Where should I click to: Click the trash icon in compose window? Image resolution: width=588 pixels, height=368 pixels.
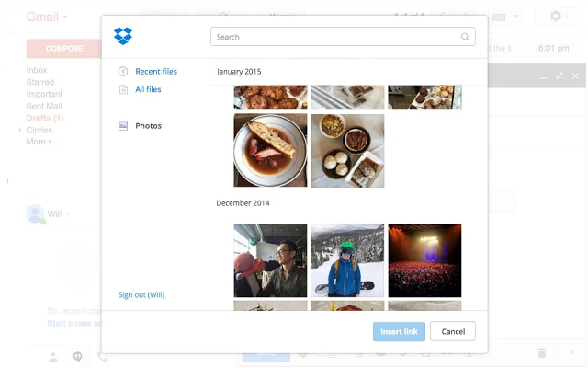click(542, 352)
